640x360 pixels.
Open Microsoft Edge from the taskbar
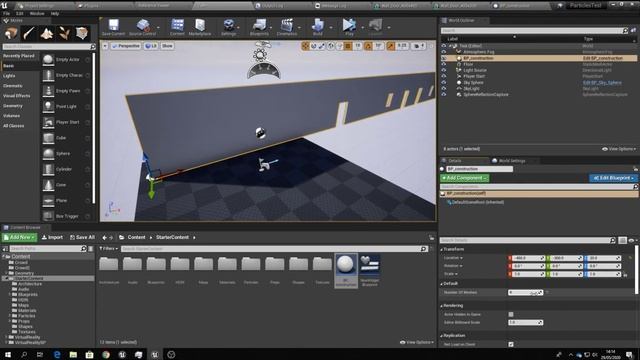(57, 355)
